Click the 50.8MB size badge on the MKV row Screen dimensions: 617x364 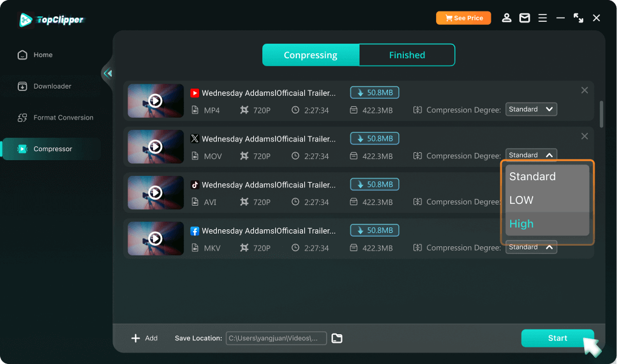click(x=375, y=231)
